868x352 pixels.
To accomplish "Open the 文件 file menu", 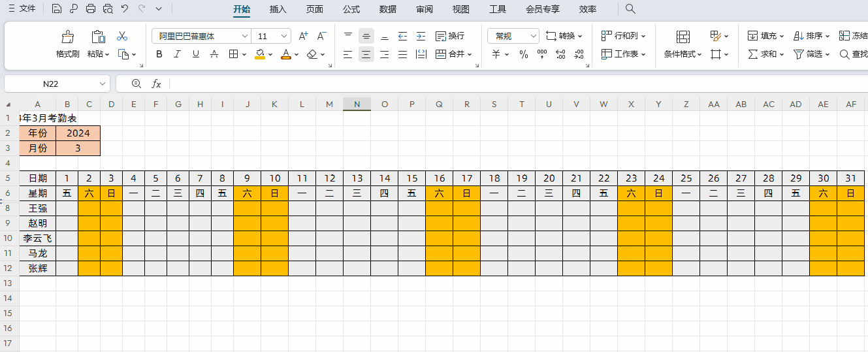I will pyautogui.click(x=21, y=8).
